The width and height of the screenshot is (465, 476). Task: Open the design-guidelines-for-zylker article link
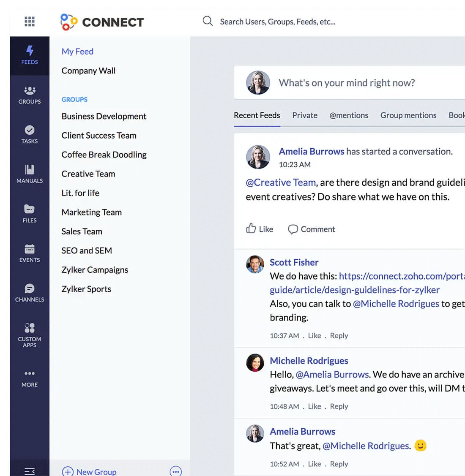354,290
